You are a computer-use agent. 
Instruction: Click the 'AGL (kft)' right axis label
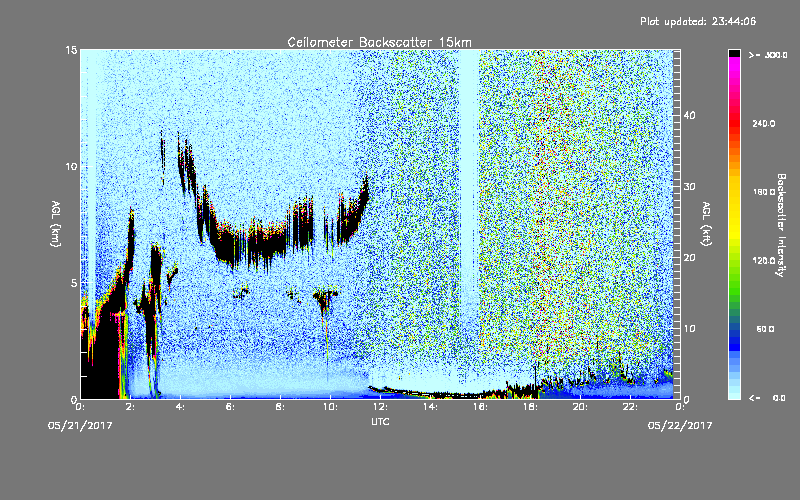click(x=707, y=224)
